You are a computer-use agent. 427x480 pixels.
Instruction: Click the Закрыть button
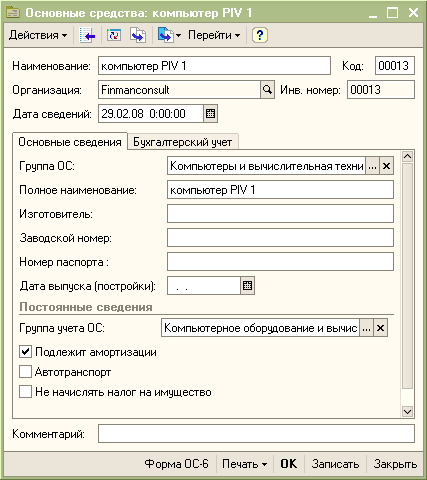click(395, 464)
